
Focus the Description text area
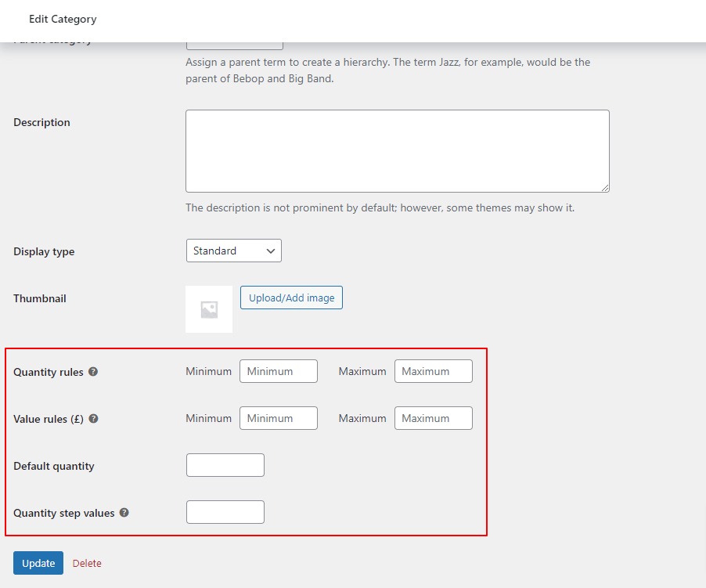[x=397, y=149]
